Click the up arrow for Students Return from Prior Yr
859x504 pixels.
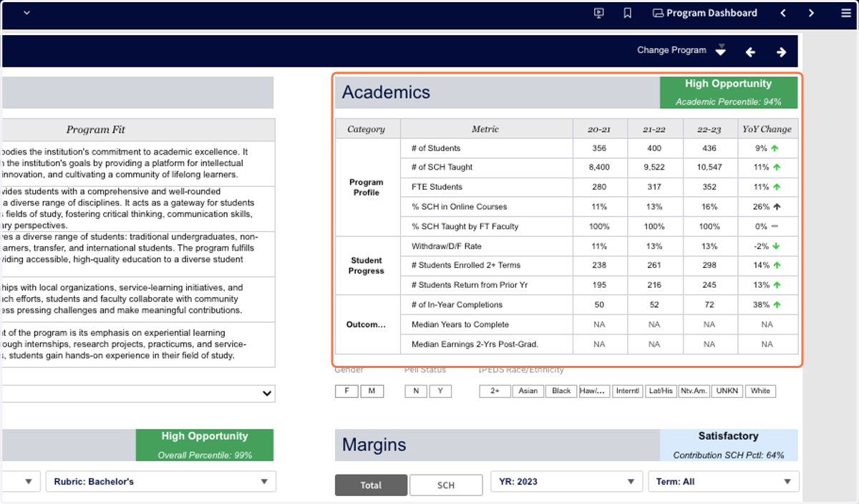[x=777, y=285]
